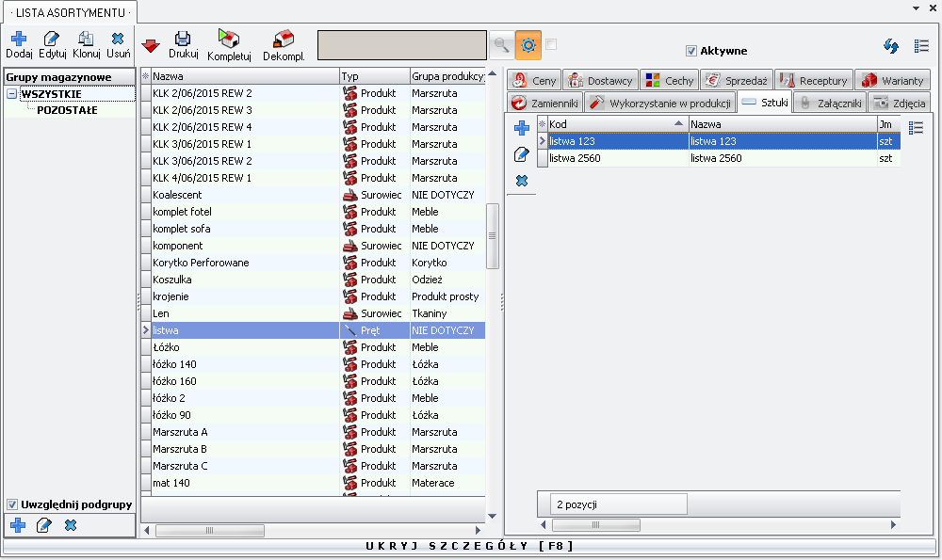Viewport: 942px width, 560px height.
Task: Click the search input field in toolbar
Action: pyautogui.click(x=401, y=44)
